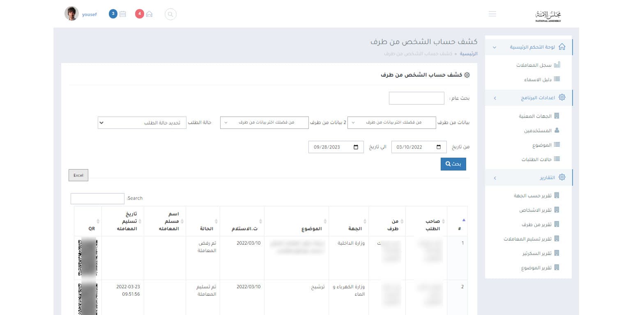Viewport: 644px width, 315px height.
Task: Open حالات الطلبات menu item
Action: coord(536,159)
